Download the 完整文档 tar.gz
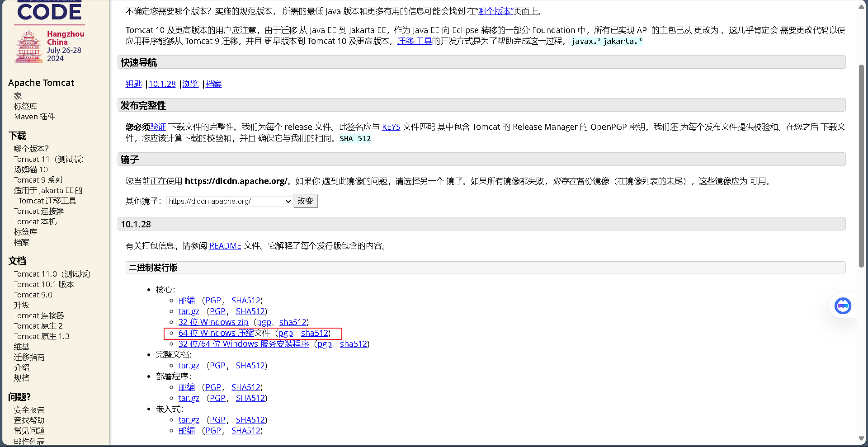The height and width of the screenshot is (447, 868). (x=189, y=366)
